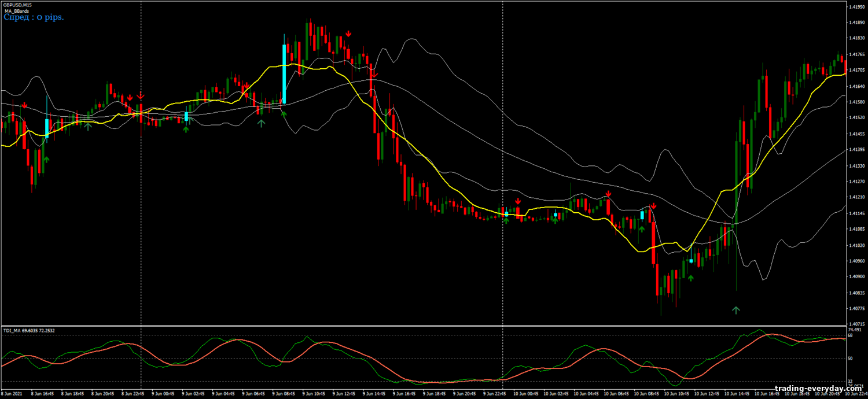Click the 1.41950 price axis label
The width and height of the screenshot is (868, 399).
[856, 7]
